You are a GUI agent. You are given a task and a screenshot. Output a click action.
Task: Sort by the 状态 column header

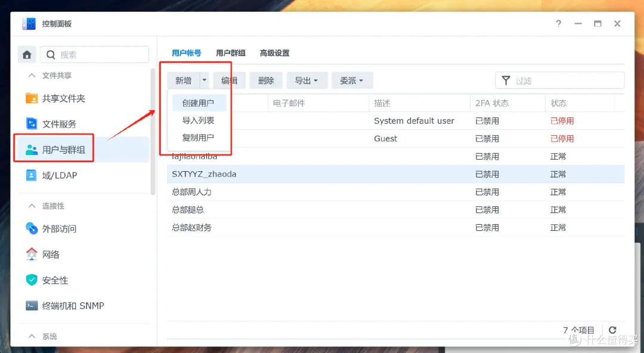[x=580, y=103]
